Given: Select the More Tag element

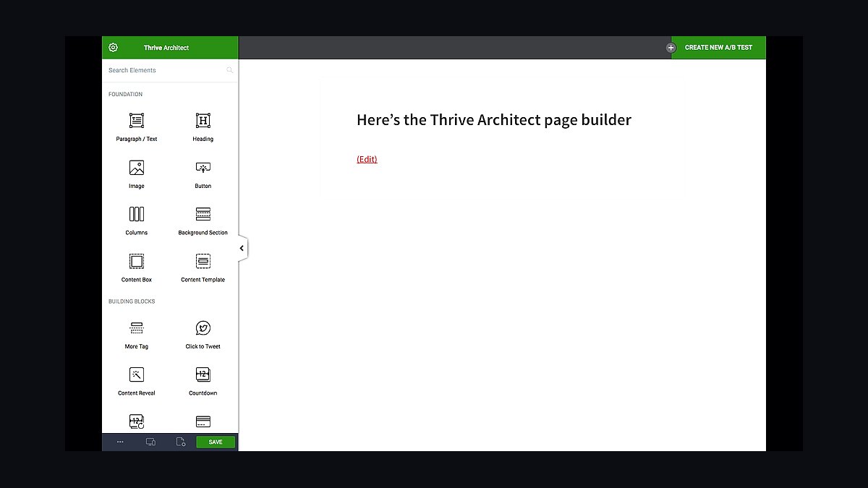Looking at the screenshot, I should coord(137,335).
